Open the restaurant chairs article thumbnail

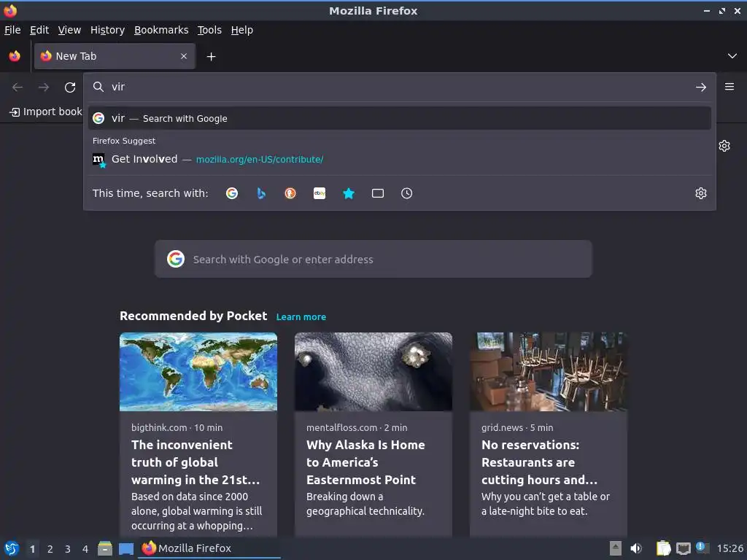(549, 372)
